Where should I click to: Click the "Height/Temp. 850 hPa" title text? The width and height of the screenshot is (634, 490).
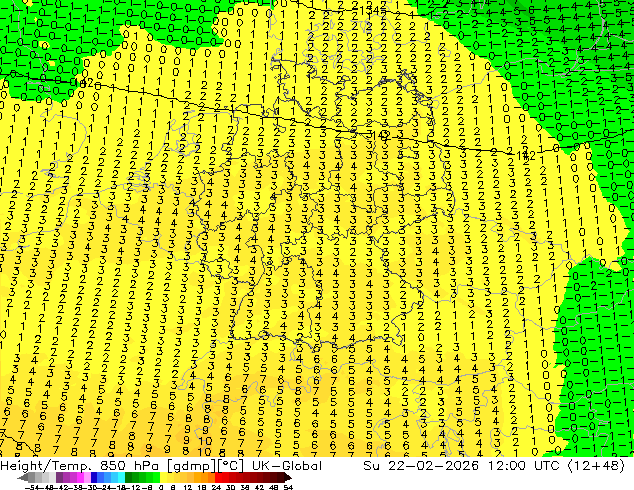[x=82, y=466]
